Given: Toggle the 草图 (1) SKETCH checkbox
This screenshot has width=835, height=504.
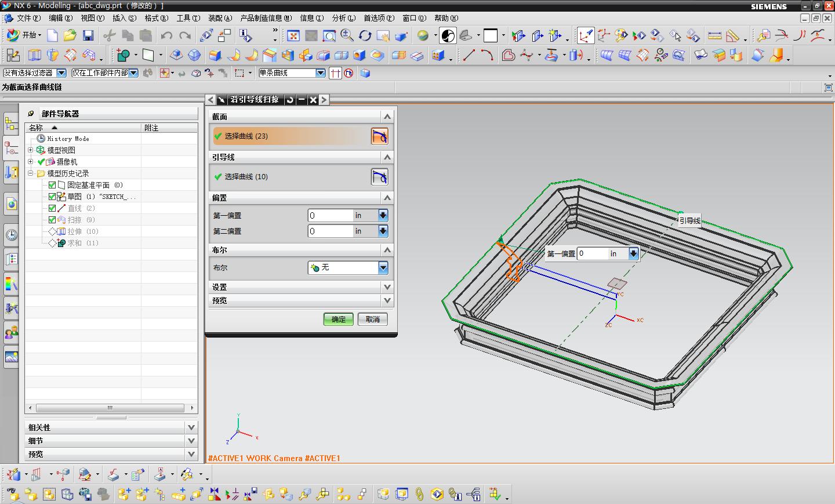Looking at the screenshot, I should click(52, 197).
